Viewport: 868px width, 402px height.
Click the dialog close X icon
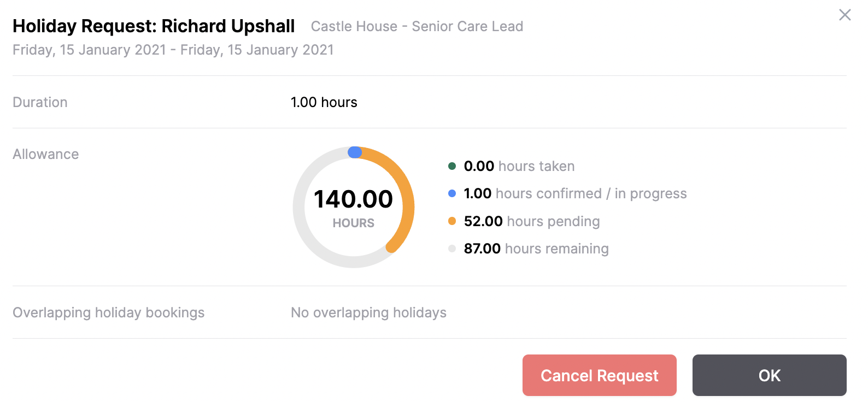click(x=845, y=15)
